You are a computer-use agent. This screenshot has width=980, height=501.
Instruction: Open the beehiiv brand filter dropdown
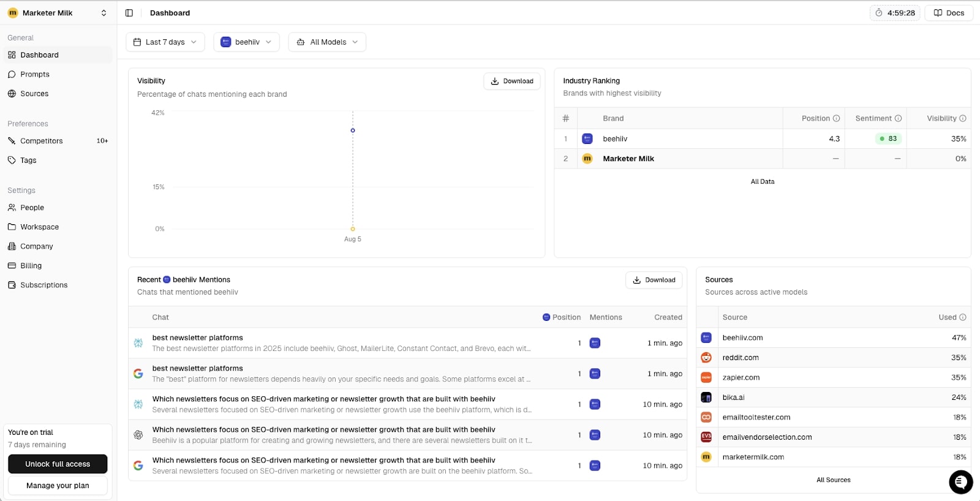click(x=246, y=42)
